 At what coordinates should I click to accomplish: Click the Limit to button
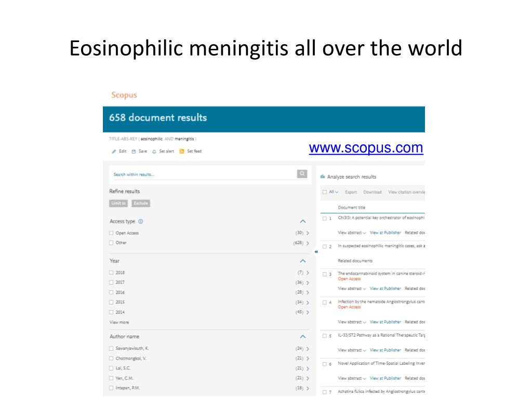[118, 203]
